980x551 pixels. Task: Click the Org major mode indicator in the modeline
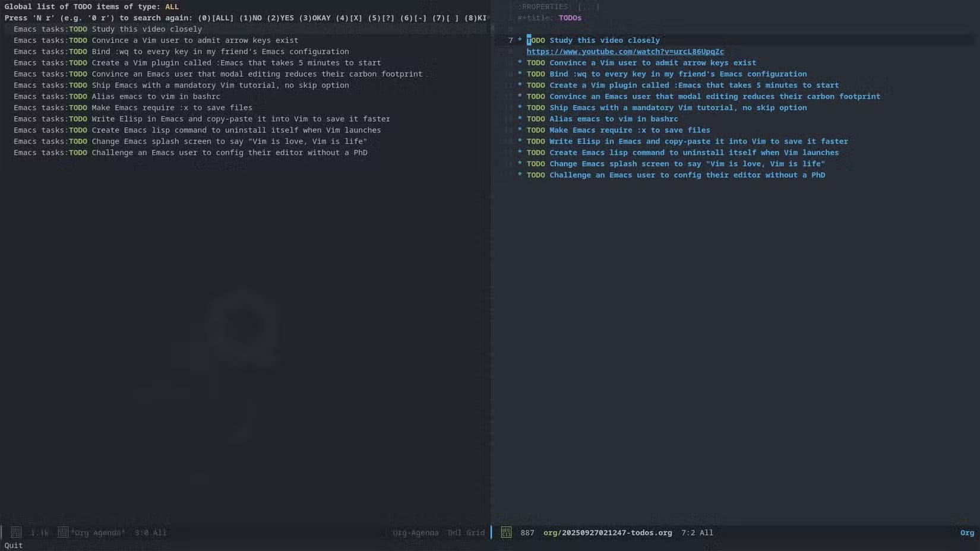967,533
